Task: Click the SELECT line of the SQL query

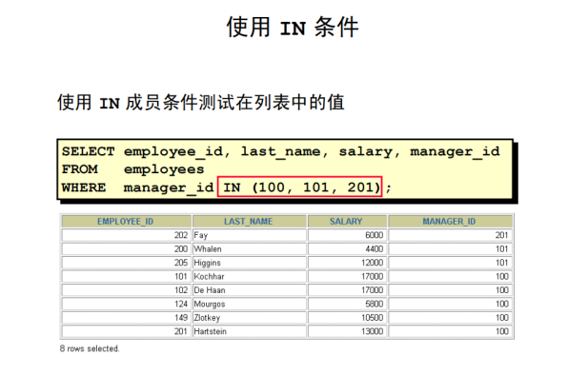Action: point(281,151)
